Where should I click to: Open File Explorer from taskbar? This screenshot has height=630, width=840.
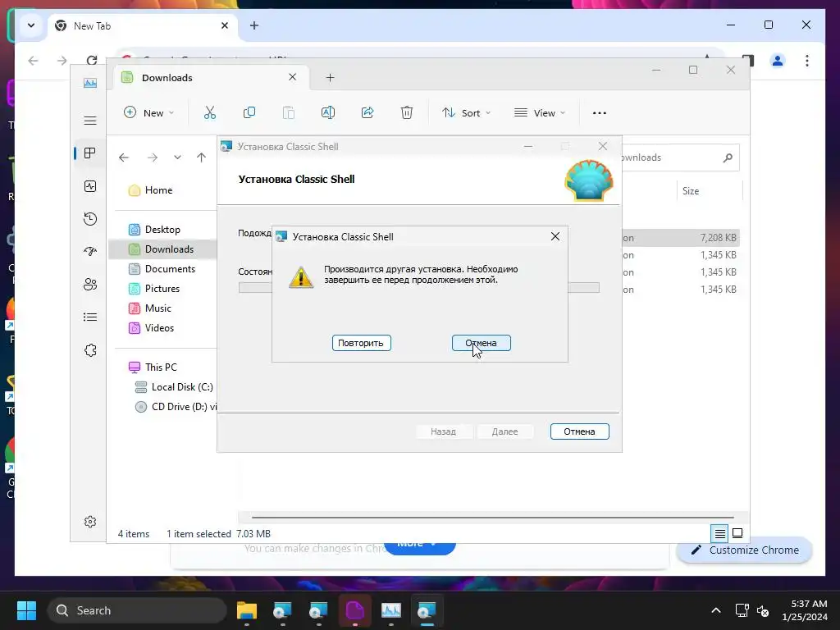coord(246,610)
